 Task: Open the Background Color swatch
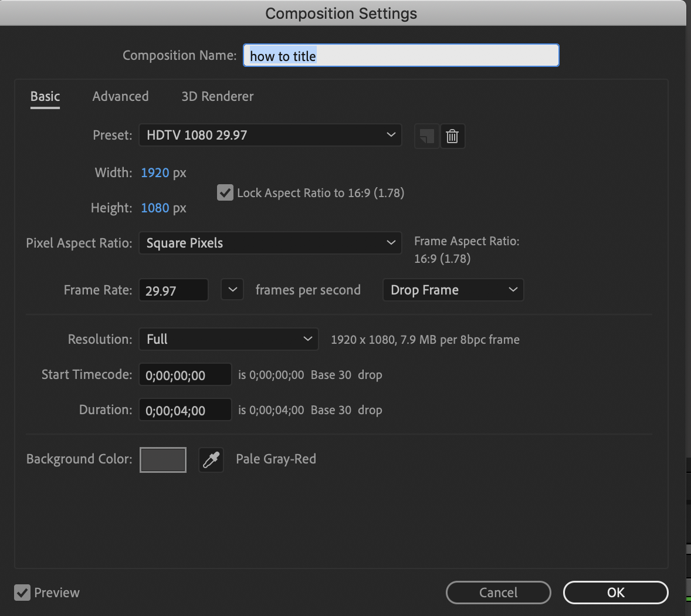point(163,459)
